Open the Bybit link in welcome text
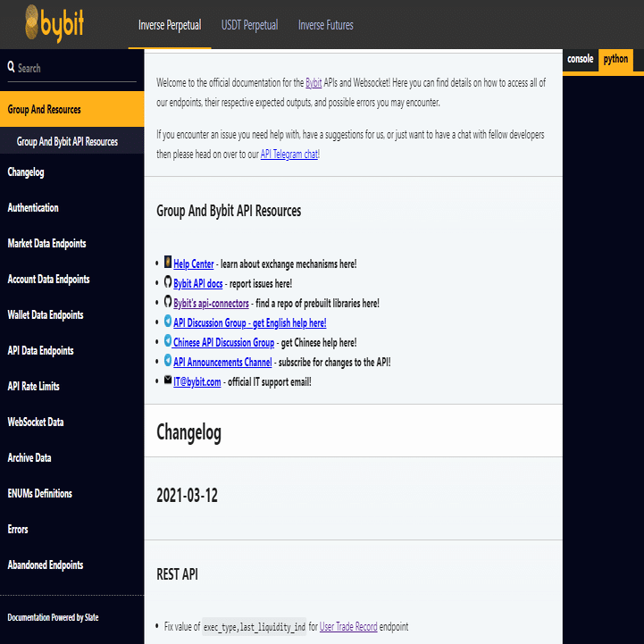The image size is (644, 644). [314, 83]
